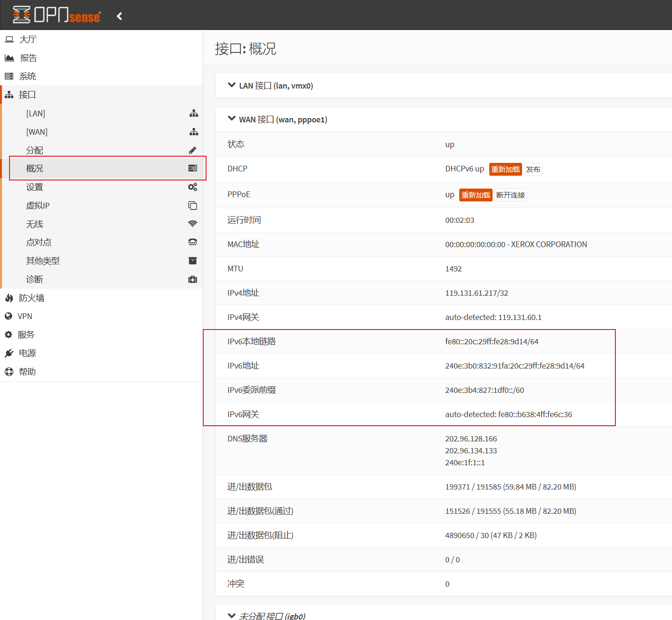
Task: Click the plug icon beside 电源
Action: coord(9,353)
